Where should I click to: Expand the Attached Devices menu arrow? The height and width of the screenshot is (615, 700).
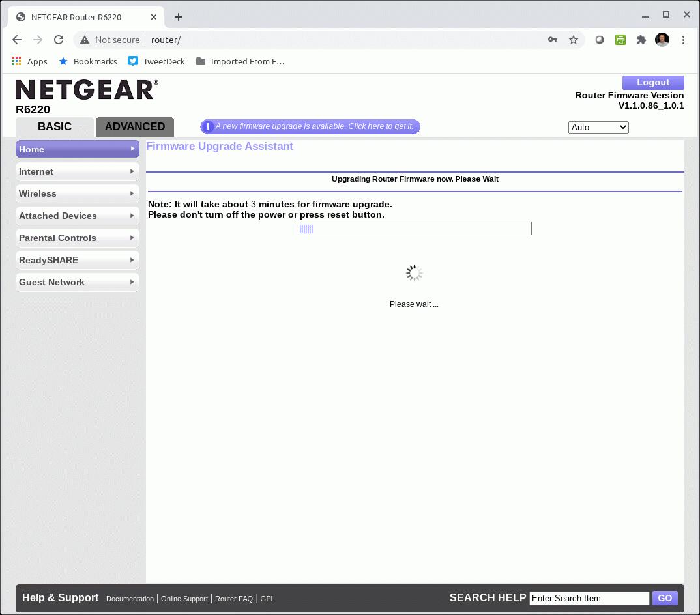pos(132,216)
